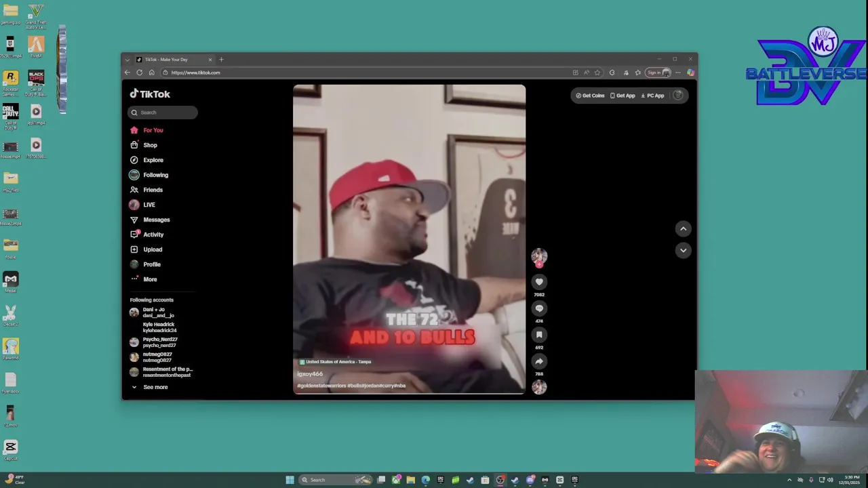
Task: Go to Explore in TikTok sidebar
Action: coord(146,160)
